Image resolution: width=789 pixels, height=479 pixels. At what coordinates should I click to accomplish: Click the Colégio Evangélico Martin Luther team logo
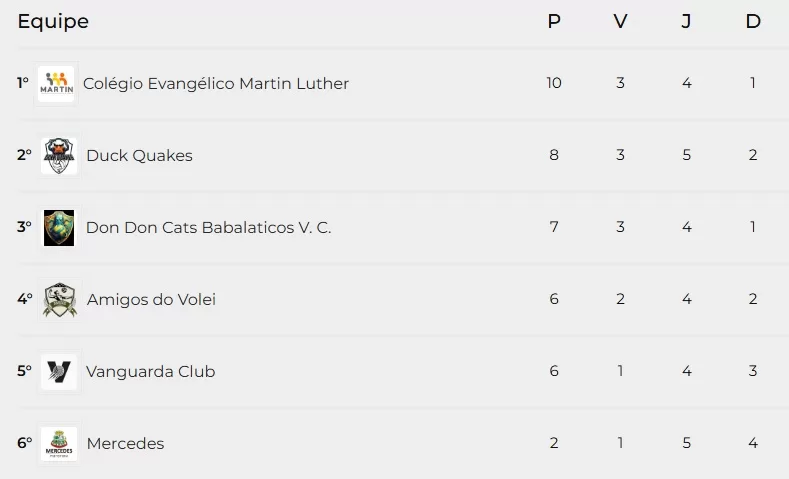click(x=56, y=84)
